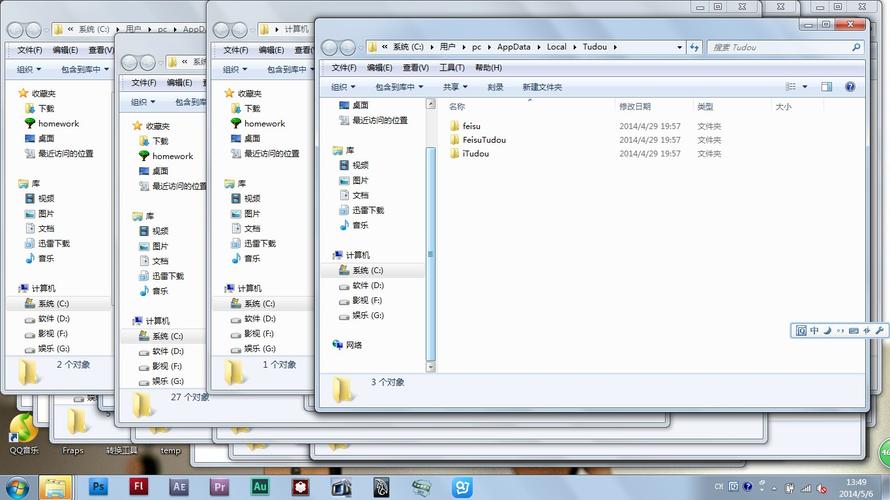The image size is (890, 500).
Task: Click the IME logo on the floating bar
Action: click(801, 330)
